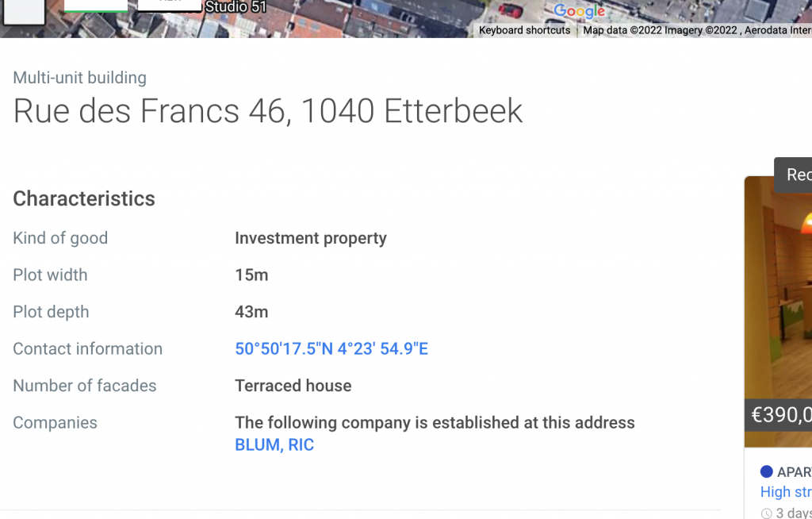Click the red car on the satellite map
The width and height of the screenshot is (812, 519).
coord(511,10)
